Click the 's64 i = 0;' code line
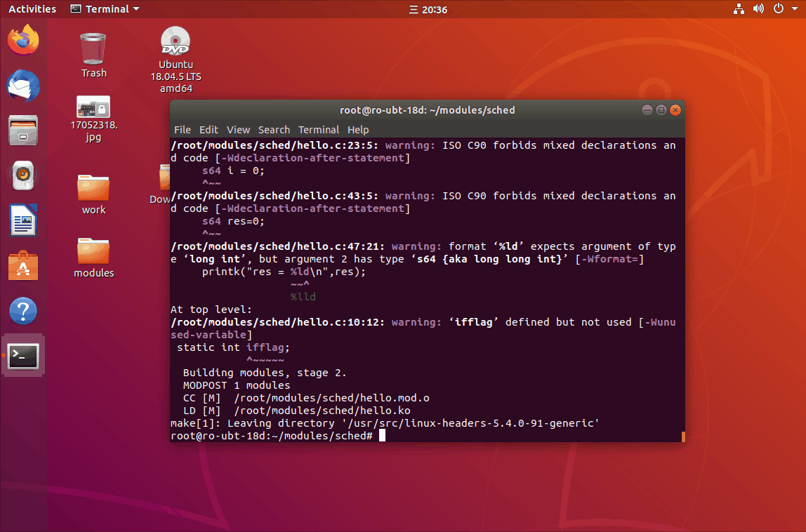 233,171
